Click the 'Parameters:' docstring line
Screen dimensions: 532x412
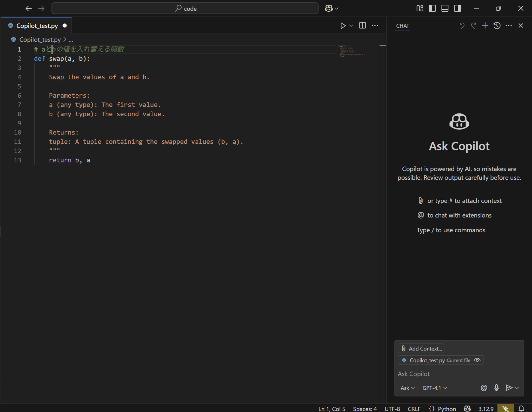coord(69,96)
